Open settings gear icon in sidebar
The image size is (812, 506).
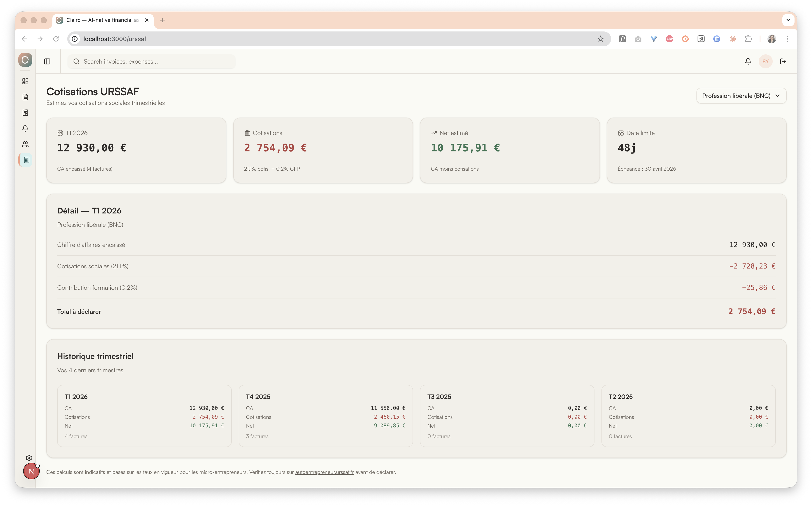(x=29, y=458)
